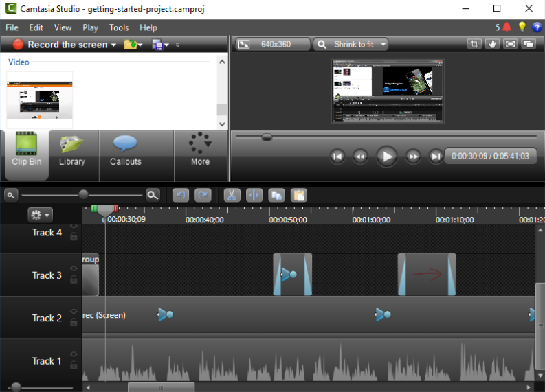This screenshot has height=392, width=545.
Task: Click the timeline horizontal scroll right arrow
Action: [529, 387]
